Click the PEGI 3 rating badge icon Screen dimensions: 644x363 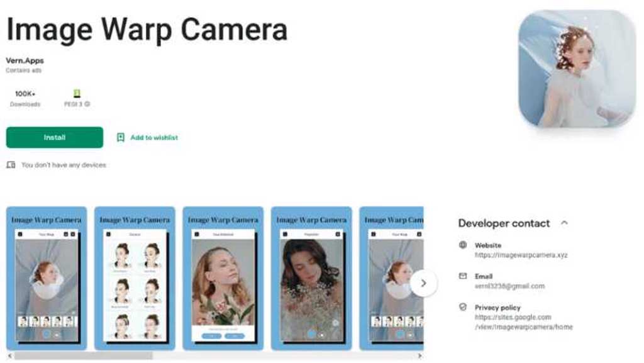77,94
